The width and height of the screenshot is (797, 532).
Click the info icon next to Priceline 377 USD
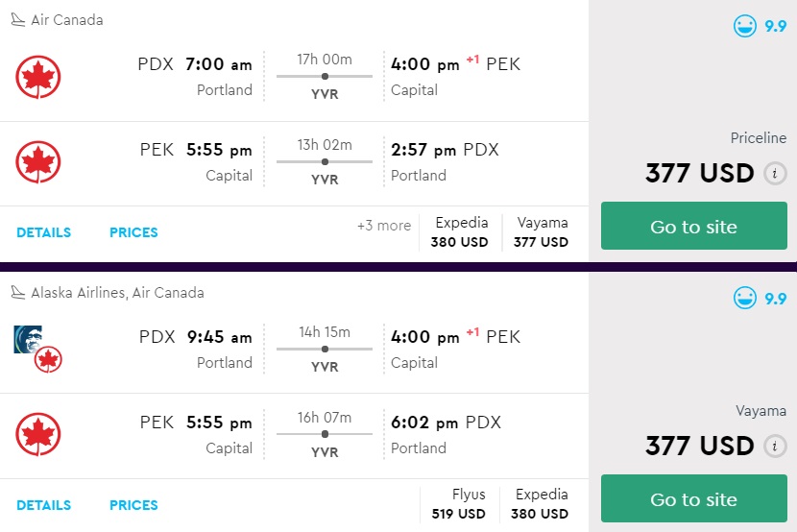[774, 174]
